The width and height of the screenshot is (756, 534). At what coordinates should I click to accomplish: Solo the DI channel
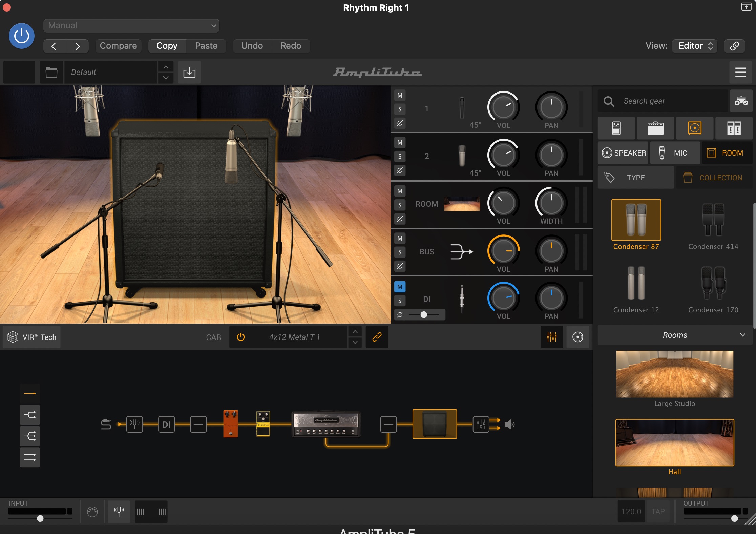tap(400, 301)
